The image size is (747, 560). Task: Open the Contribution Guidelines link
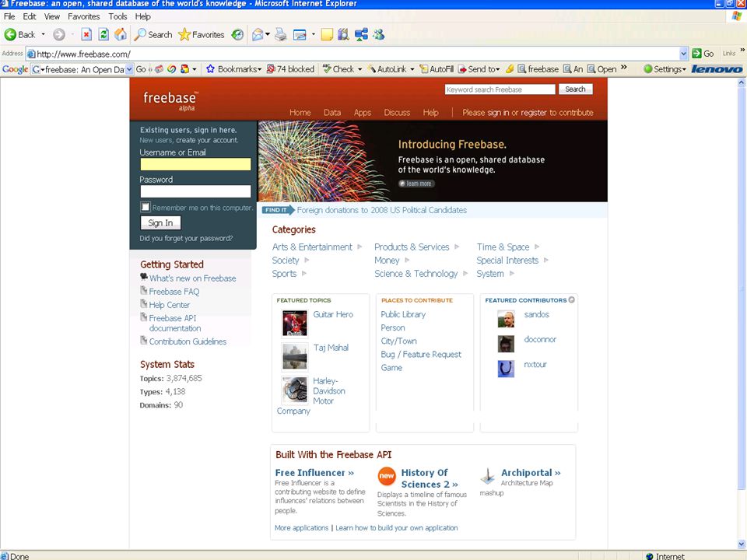point(188,341)
